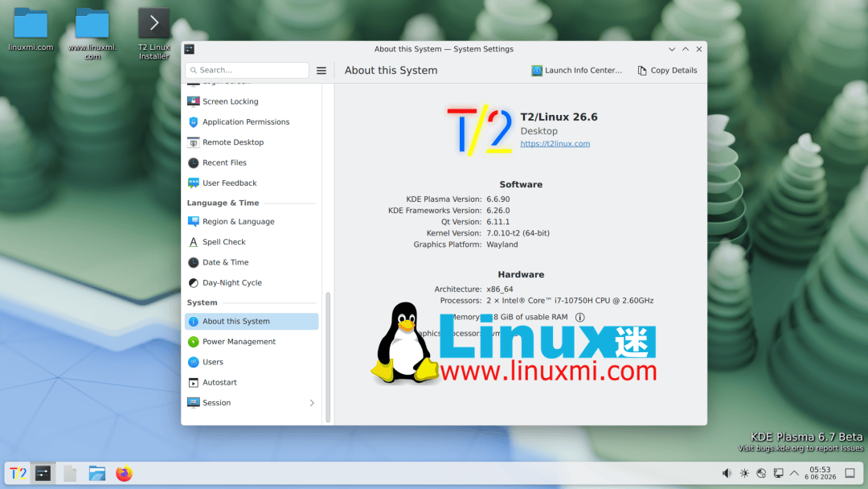
Task: Open the Screen Locking settings icon
Action: [x=193, y=101]
